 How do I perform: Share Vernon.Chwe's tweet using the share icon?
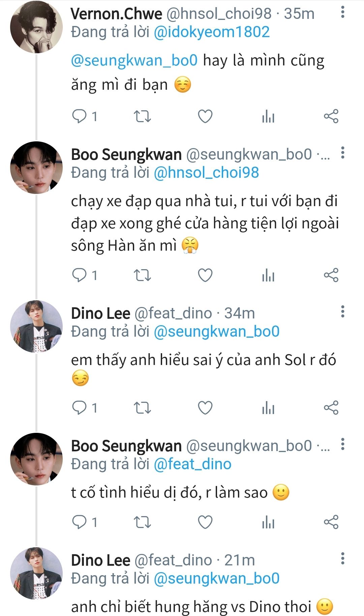tap(331, 116)
